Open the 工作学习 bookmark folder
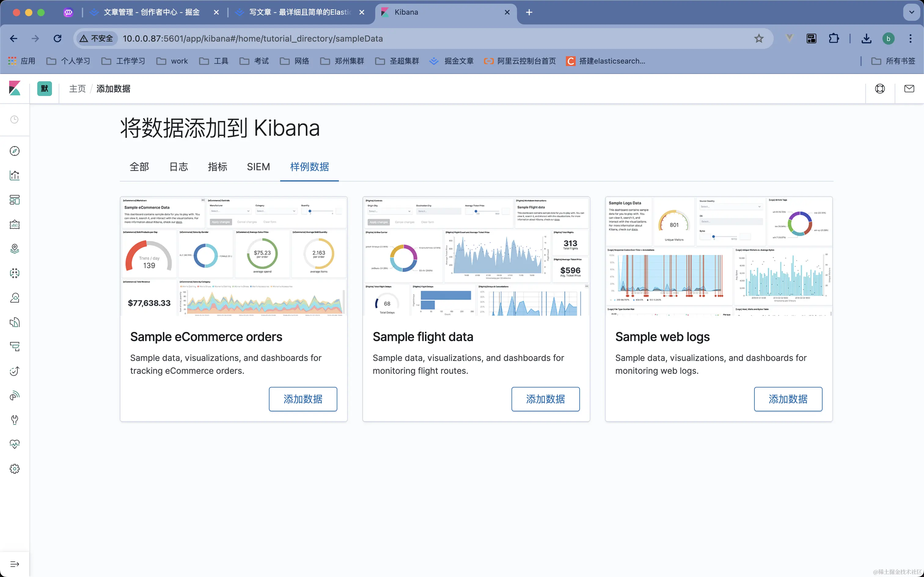Viewport: 924px width, 577px height. tap(123, 61)
